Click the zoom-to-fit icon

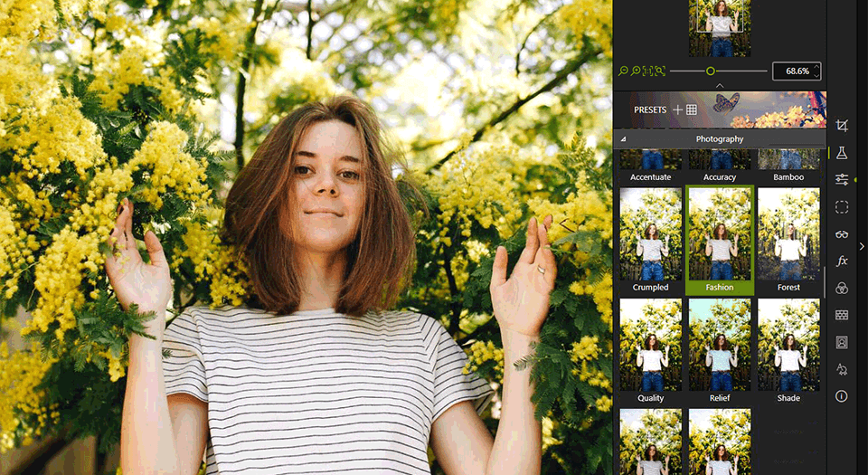pos(659,71)
